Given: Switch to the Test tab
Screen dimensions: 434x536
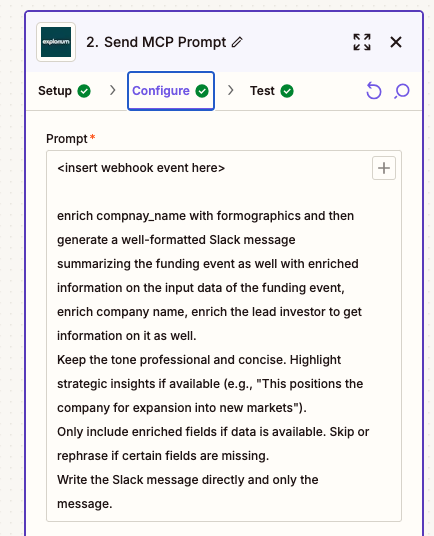Looking at the screenshot, I should point(272,91).
